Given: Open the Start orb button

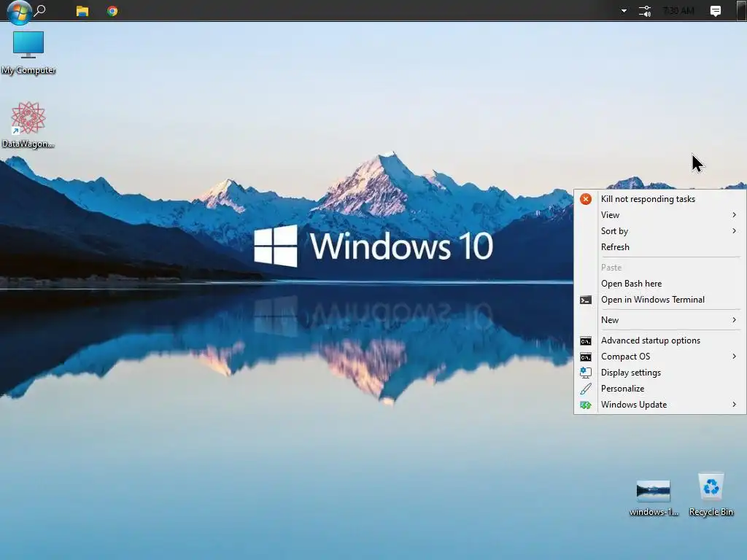Looking at the screenshot, I should [x=19, y=12].
